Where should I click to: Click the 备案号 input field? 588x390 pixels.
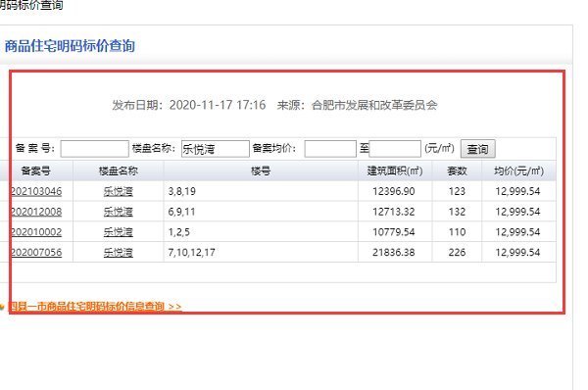tap(94, 149)
